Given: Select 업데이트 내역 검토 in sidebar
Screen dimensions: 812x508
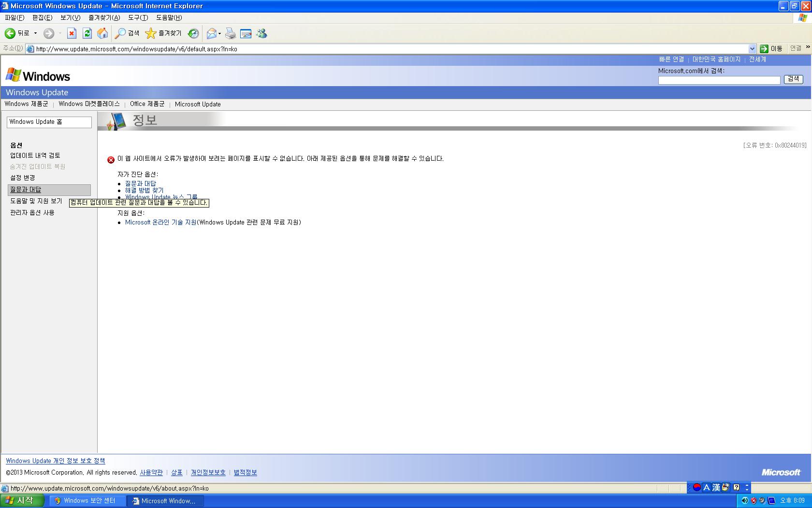Looking at the screenshot, I should click(x=35, y=155).
